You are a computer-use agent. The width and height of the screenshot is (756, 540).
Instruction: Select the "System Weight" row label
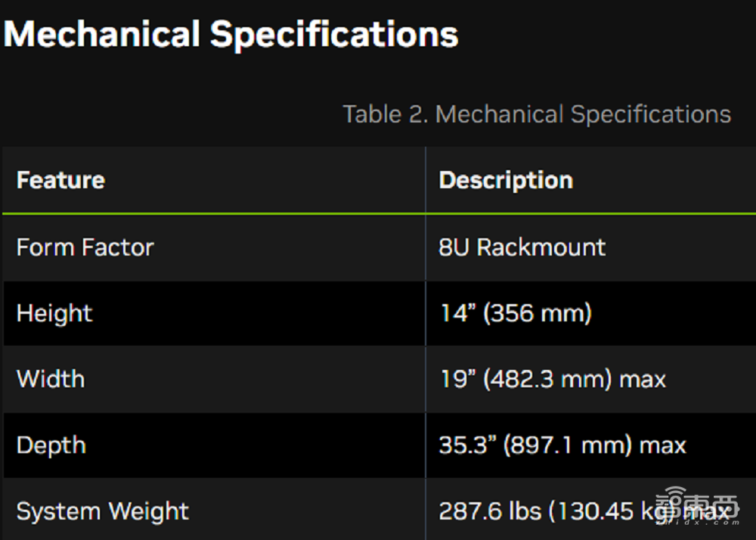103,511
